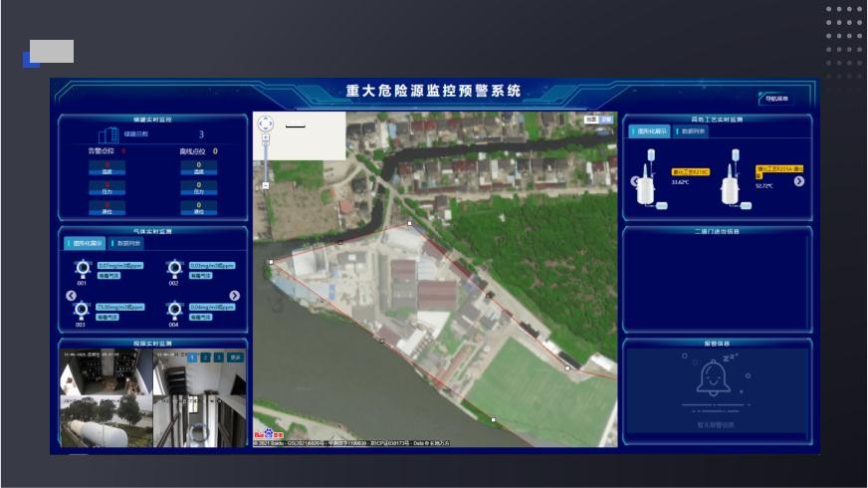Click the 重大危险源监控预警系统 header title
Image resolution: width=868 pixels, height=488 pixels.
[x=433, y=91]
